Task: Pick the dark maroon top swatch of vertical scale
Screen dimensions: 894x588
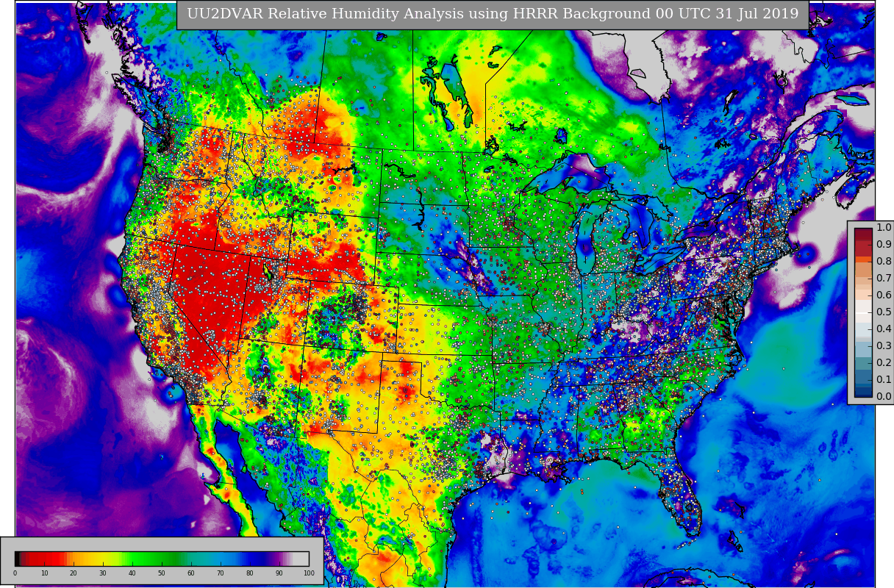Action: (863, 234)
